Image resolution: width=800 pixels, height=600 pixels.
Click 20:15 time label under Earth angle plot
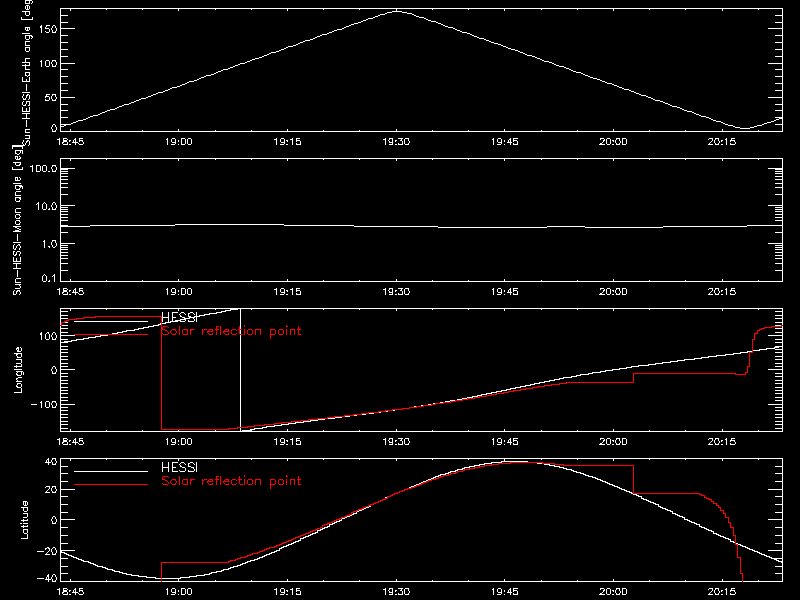(x=722, y=141)
